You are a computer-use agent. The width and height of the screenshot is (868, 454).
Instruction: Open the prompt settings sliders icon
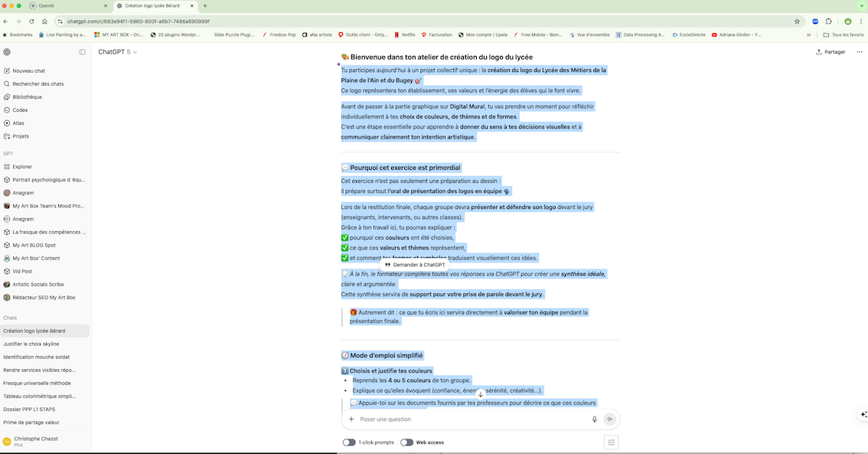(610, 442)
